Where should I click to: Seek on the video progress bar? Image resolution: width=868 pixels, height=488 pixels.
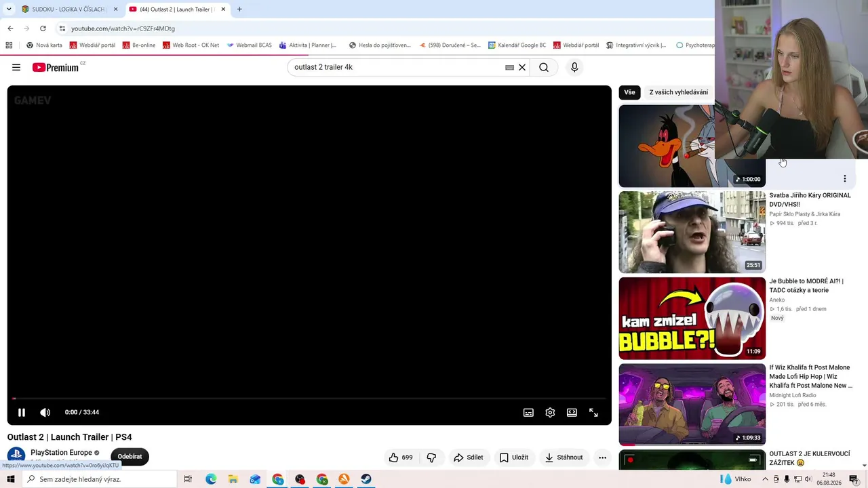click(309, 399)
